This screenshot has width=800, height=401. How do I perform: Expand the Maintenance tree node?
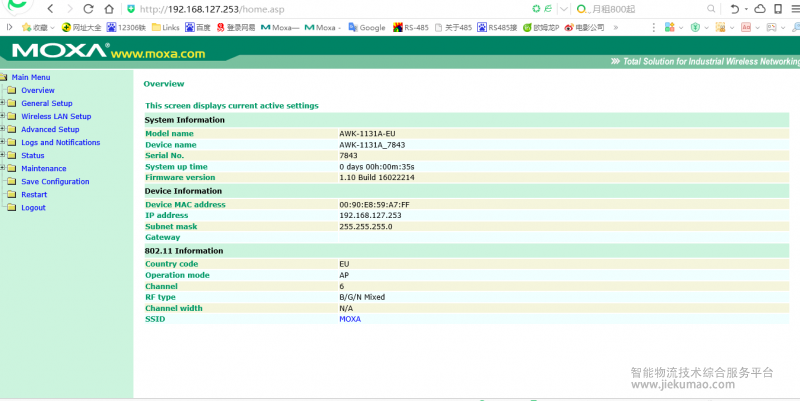coord(3,168)
